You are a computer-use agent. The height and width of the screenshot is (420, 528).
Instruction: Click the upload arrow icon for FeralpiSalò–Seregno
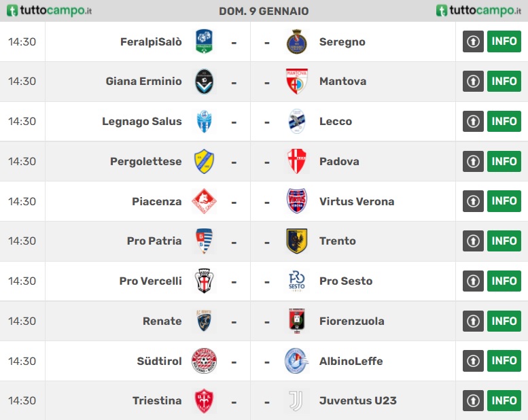pyautogui.click(x=473, y=41)
